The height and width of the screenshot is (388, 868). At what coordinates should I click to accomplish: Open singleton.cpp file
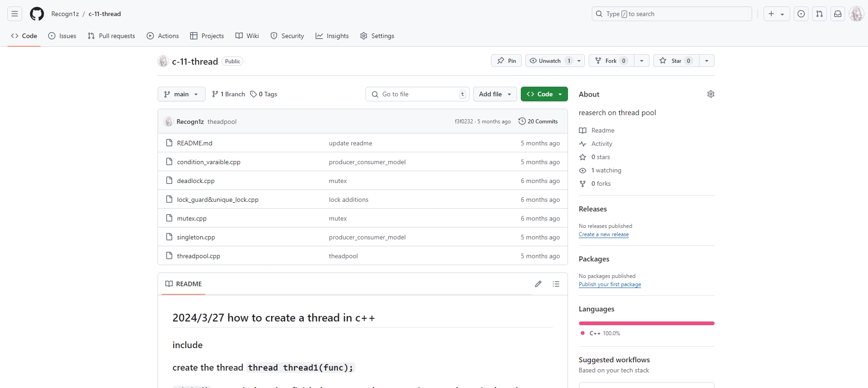[x=196, y=237]
